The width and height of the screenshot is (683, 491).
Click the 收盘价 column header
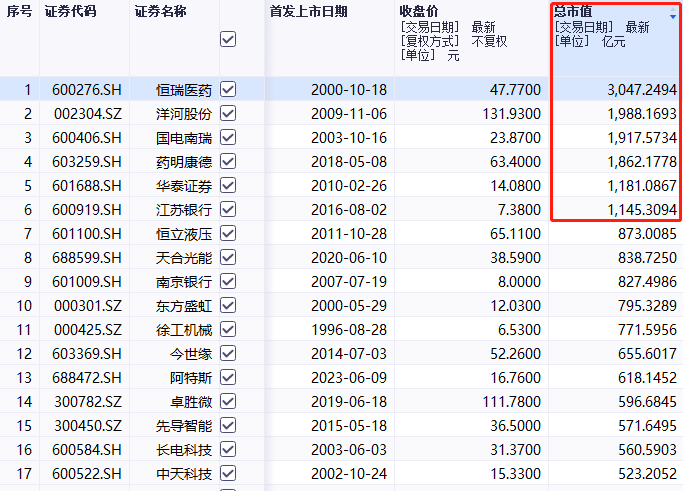419,11
